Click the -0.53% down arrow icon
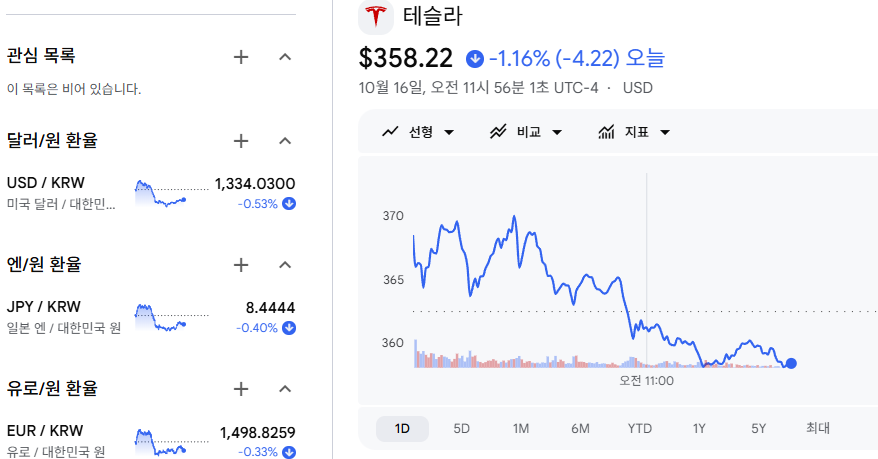This screenshot has height=459, width=878. pos(289,204)
